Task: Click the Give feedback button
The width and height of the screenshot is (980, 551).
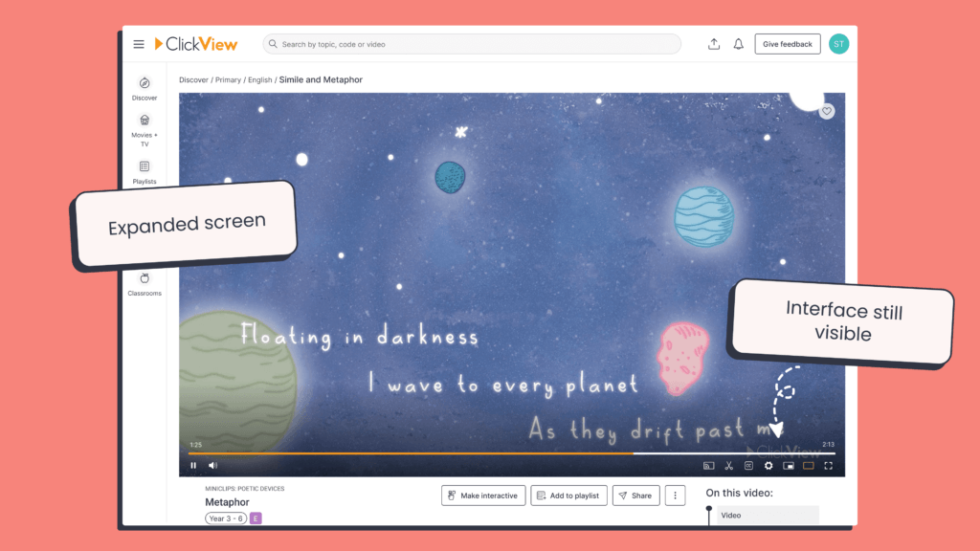Action: pyautogui.click(x=787, y=44)
